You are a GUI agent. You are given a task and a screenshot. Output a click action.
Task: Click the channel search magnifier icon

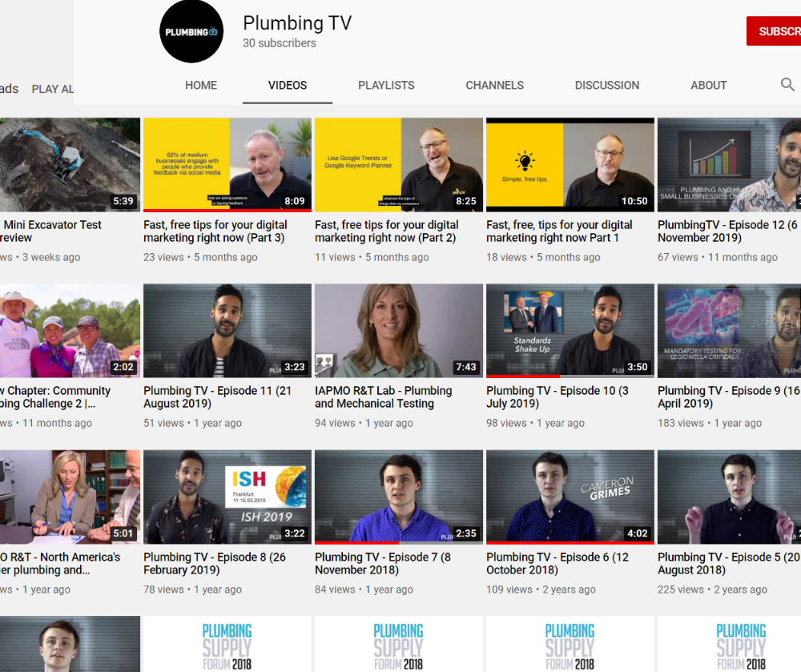(787, 85)
